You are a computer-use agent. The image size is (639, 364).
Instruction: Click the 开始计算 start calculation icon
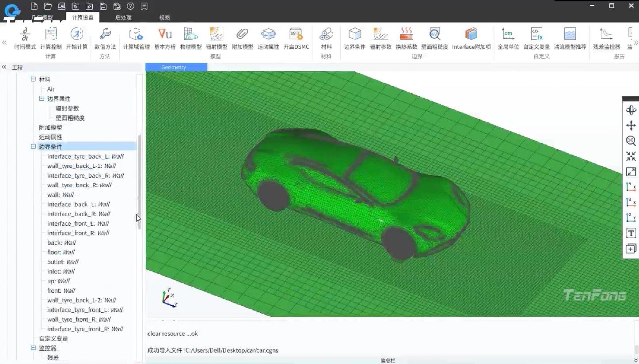[x=76, y=38]
